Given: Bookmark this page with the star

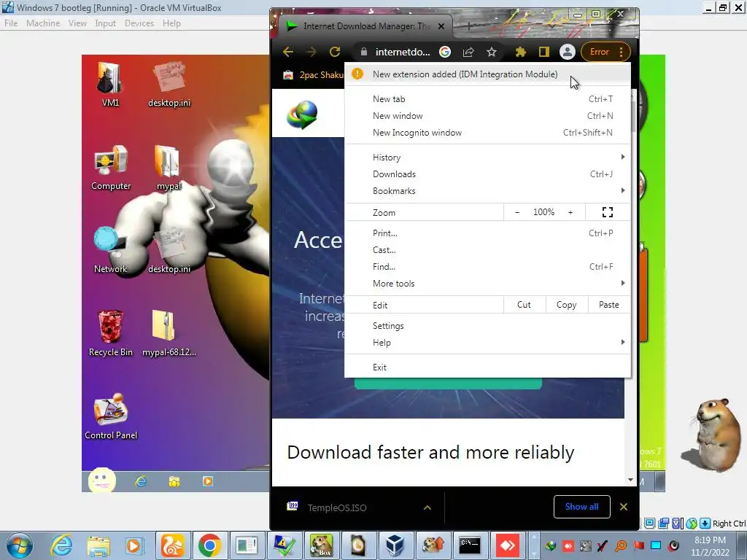Looking at the screenshot, I should coord(492,52).
